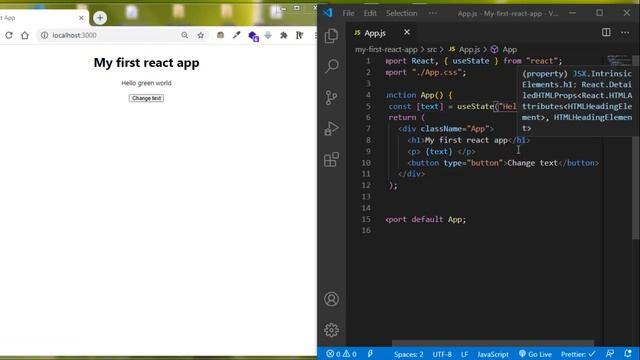Click src folder in the breadcrumb

click(431, 49)
